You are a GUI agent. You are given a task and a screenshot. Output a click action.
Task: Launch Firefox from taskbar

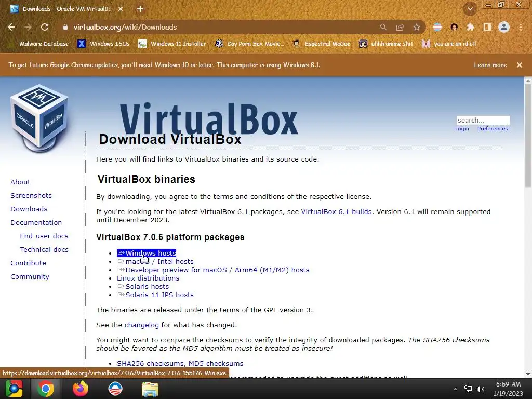81,389
